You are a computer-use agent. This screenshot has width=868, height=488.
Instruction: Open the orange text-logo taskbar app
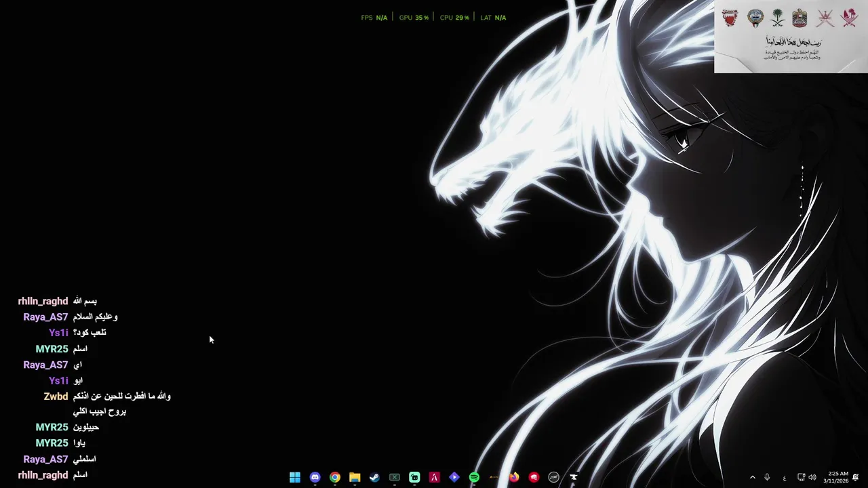coord(494,477)
